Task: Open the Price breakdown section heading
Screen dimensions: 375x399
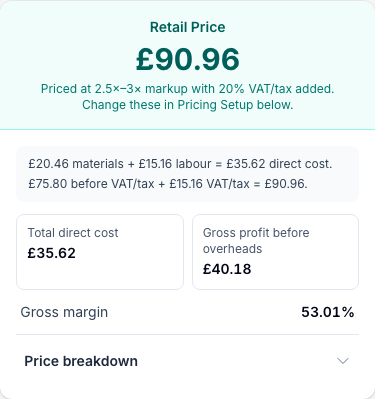Action: [x=81, y=361]
